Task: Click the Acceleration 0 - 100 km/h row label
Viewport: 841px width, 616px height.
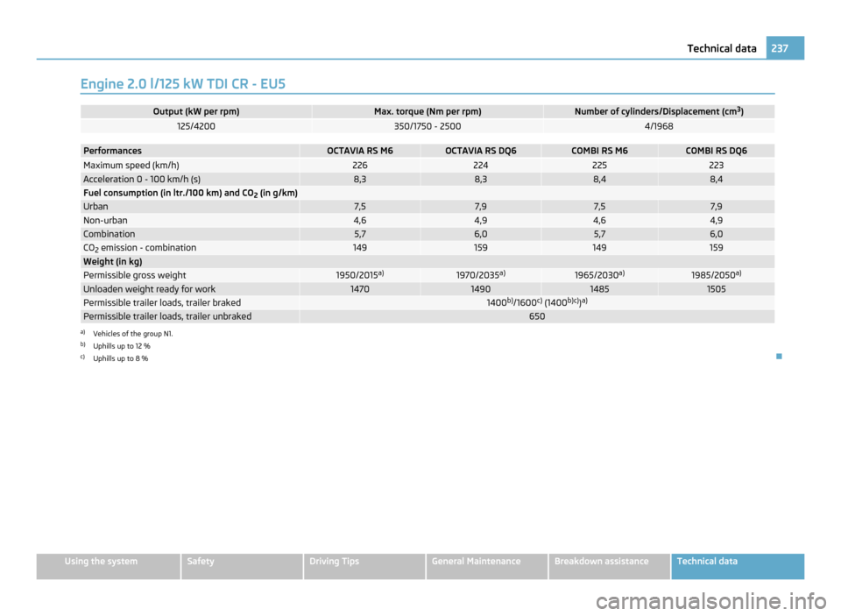Action: (x=142, y=180)
